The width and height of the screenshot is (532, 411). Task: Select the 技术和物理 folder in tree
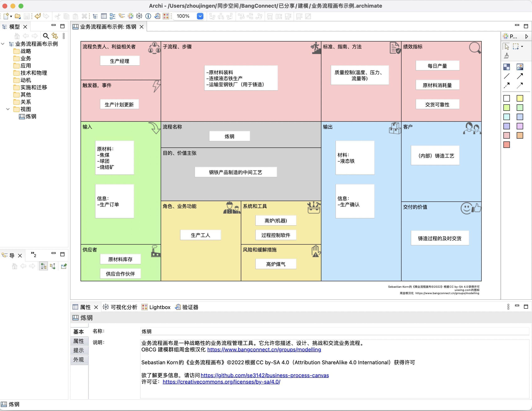pyautogui.click(x=30, y=73)
